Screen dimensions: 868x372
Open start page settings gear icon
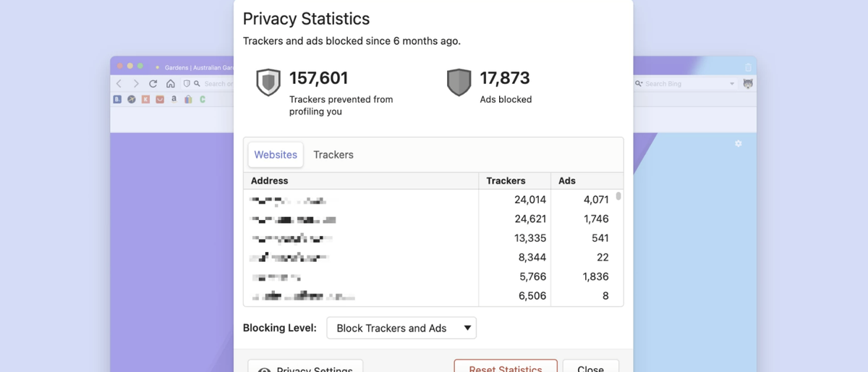pyautogui.click(x=739, y=144)
